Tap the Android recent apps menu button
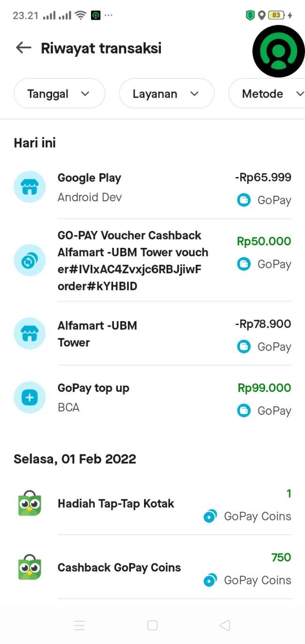This screenshot has height=644, width=305. (80, 625)
